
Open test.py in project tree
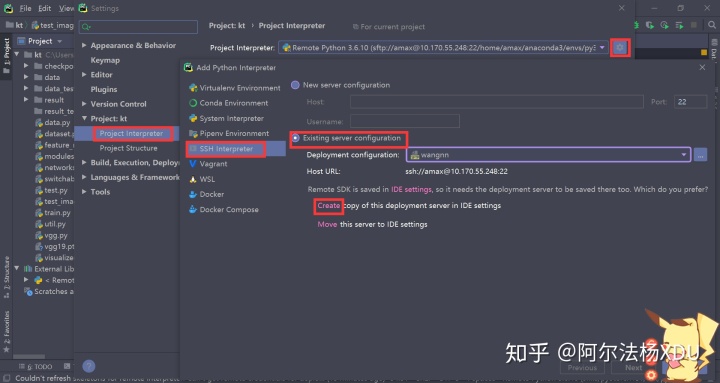pyautogui.click(x=52, y=190)
